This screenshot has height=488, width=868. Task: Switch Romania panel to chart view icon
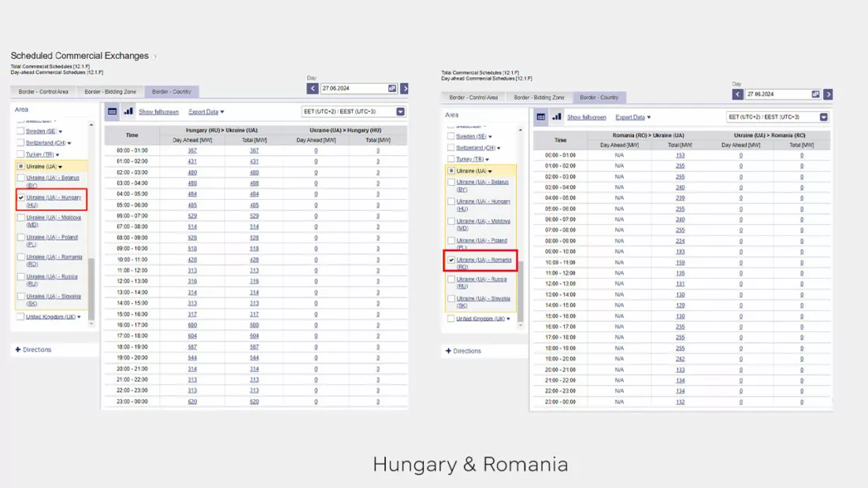tap(556, 116)
